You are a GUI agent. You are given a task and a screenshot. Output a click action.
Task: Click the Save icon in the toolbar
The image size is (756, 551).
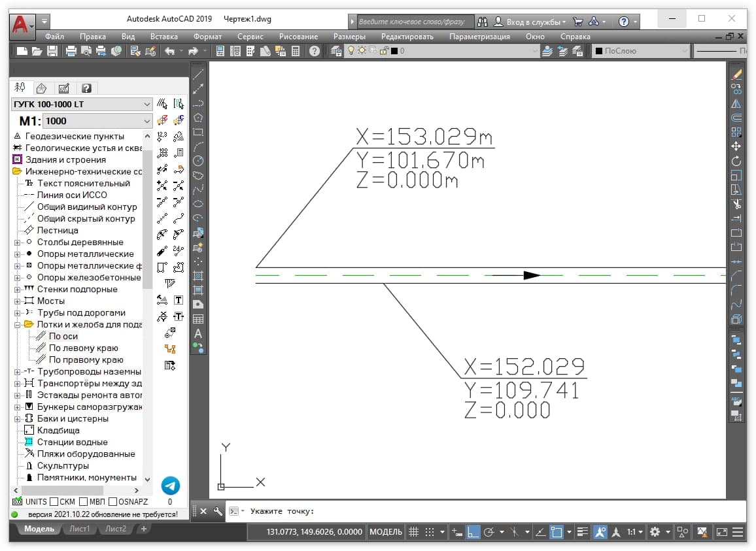click(x=52, y=51)
